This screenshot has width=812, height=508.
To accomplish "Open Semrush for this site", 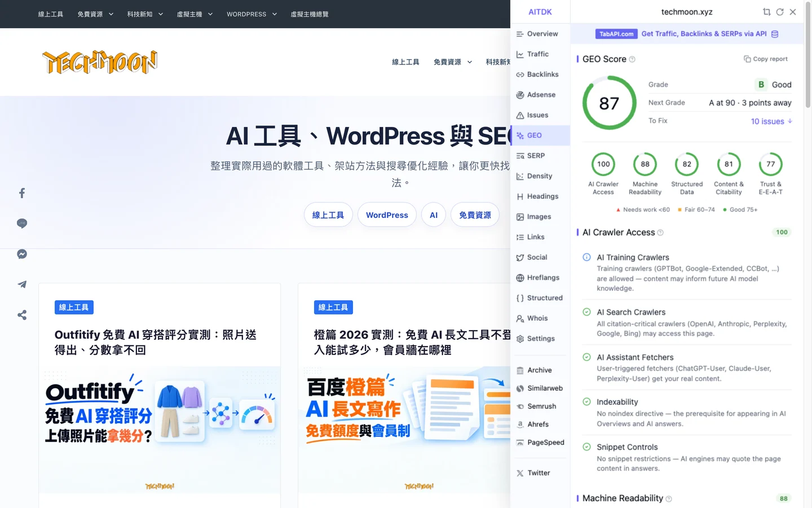I will pos(540,406).
